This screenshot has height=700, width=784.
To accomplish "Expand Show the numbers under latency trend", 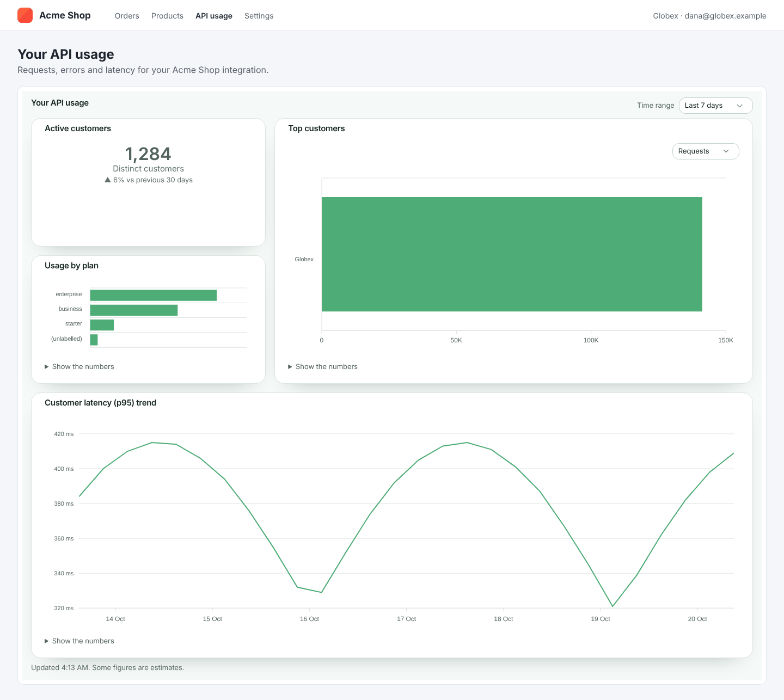I will tap(79, 641).
